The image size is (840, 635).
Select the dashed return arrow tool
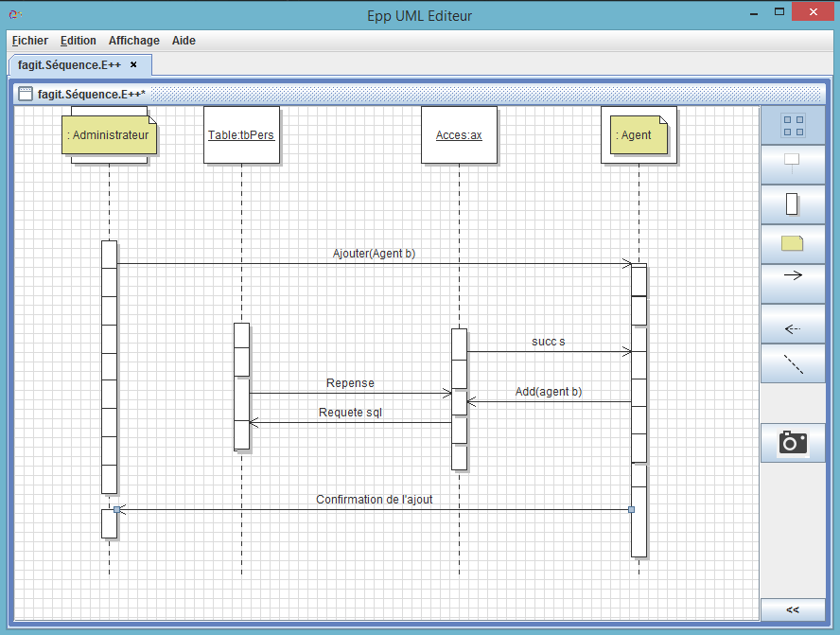[793, 324]
